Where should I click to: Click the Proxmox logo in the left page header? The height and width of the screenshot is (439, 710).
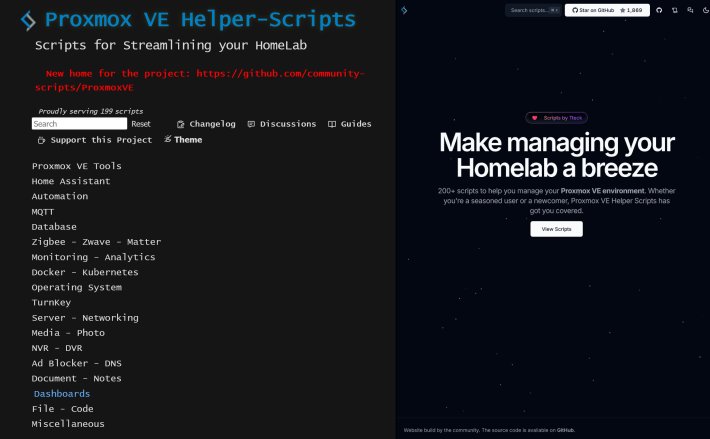(28, 21)
